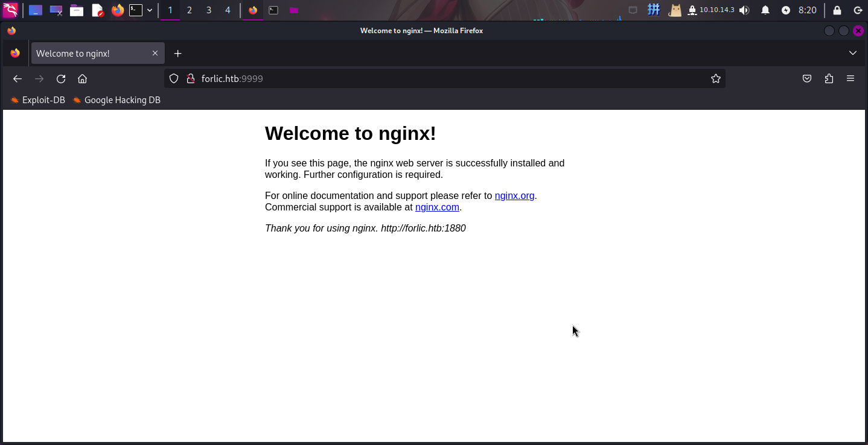Open the Kali Linux applications menu
Image resolution: width=868 pixels, height=445 pixels.
pyautogui.click(x=10, y=10)
